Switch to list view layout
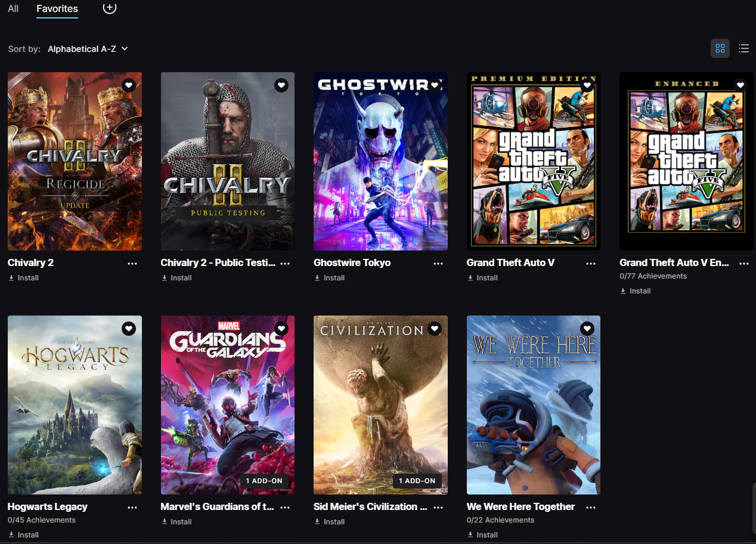 tap(743, 48)
